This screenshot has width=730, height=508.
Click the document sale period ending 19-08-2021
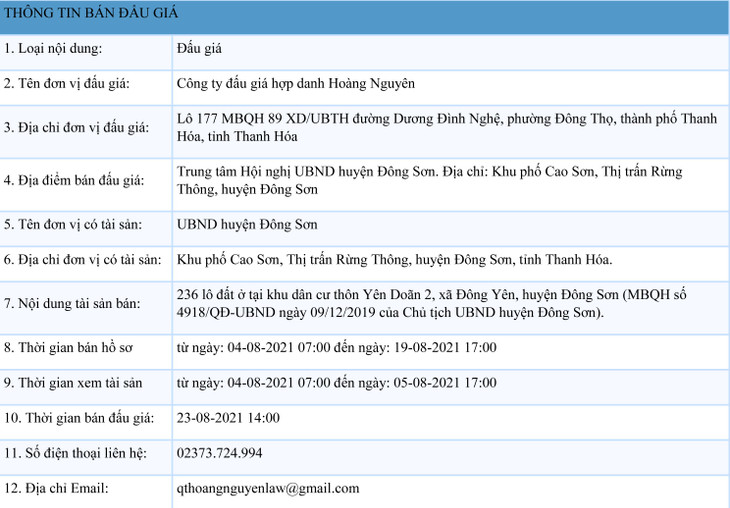(x=336, y=348)
